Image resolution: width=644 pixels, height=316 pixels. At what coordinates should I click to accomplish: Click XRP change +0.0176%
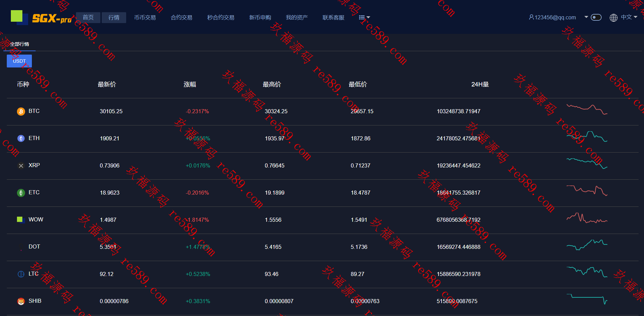pos(198,166)
